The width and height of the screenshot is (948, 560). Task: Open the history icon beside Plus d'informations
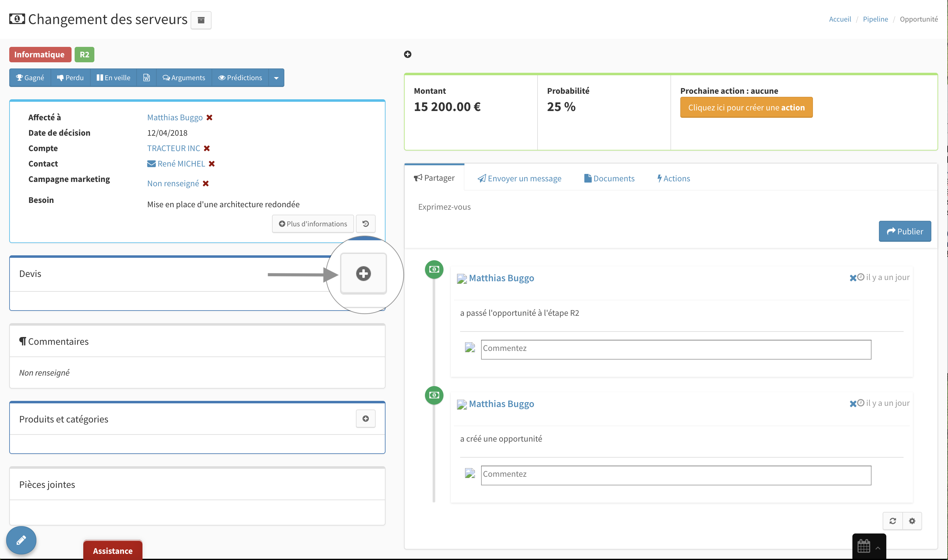tap(365, 224)
